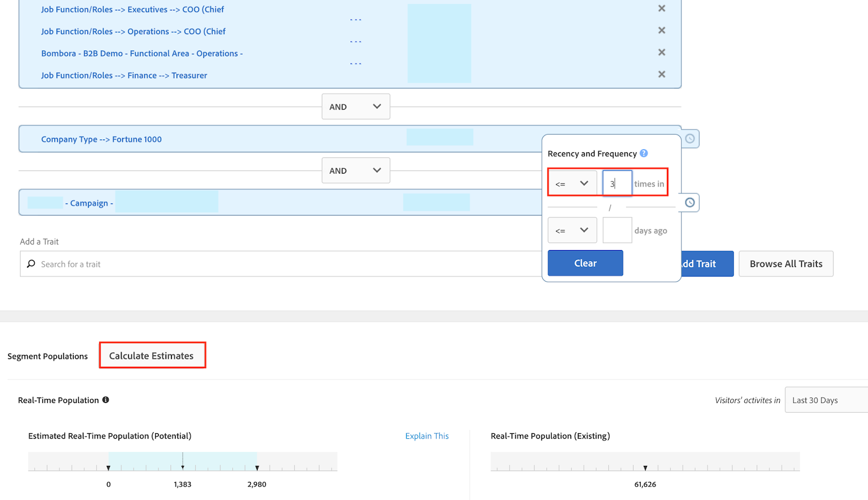Open the Explain This link
Viewport: 868px width, 500px height.
pos(427,436)
